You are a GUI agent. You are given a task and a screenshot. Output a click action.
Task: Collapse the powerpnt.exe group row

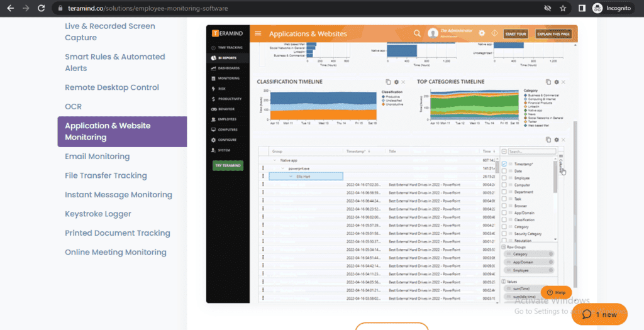282,168
